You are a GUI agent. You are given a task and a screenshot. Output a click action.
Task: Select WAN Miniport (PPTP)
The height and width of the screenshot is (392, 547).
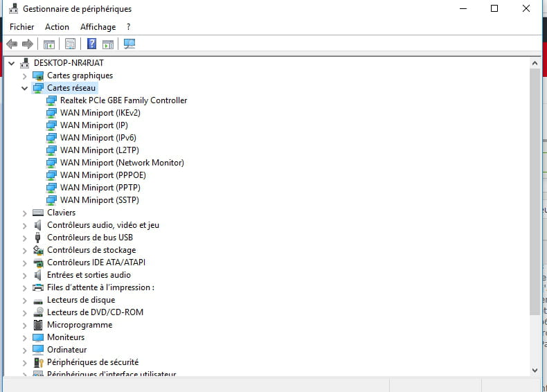click(100, 188)
